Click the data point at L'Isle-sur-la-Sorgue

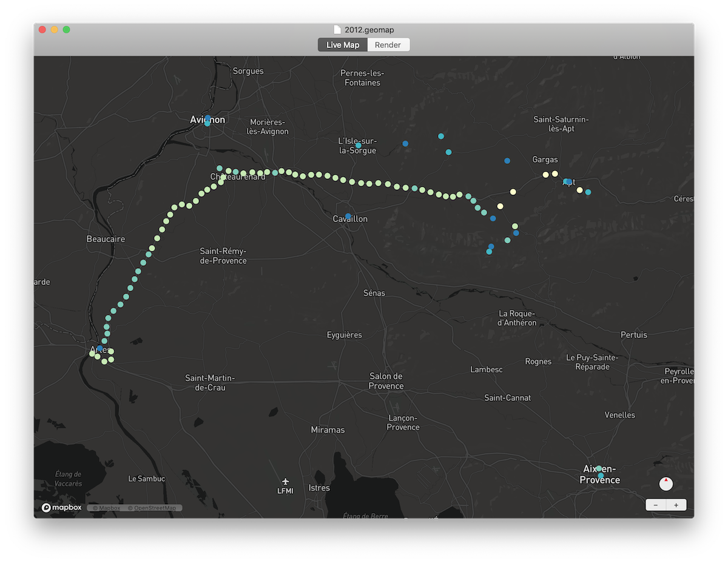click(359, 145)
